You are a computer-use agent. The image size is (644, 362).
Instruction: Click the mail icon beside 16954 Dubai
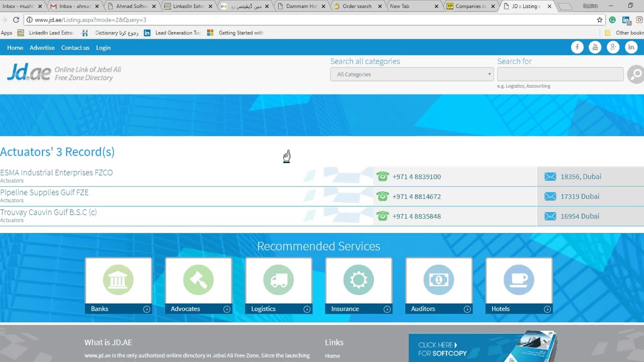[550, 216]
